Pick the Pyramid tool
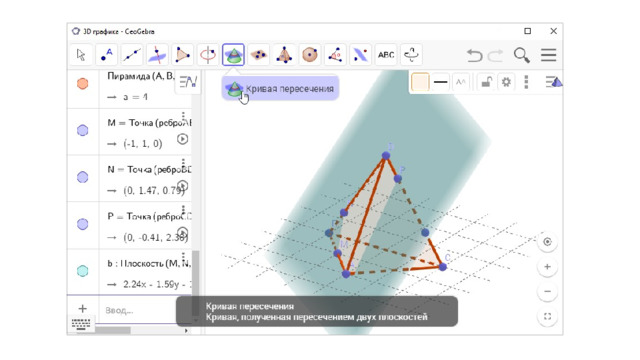This screenshot has height=360, width=640. point(284,55)
